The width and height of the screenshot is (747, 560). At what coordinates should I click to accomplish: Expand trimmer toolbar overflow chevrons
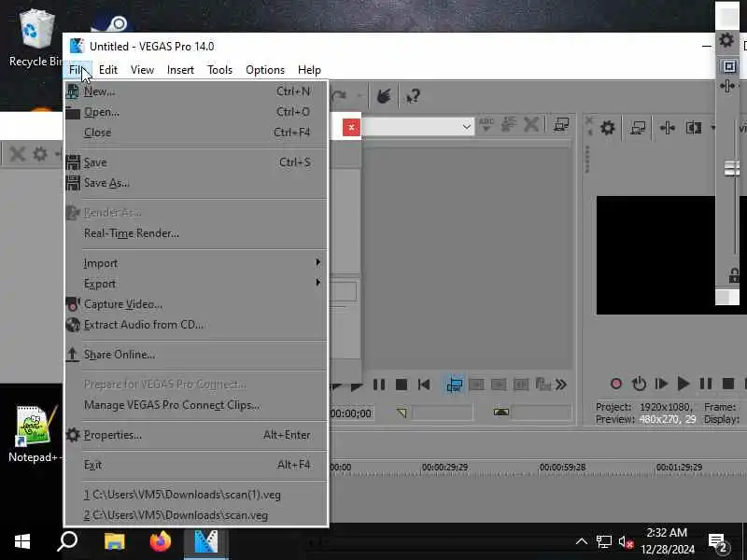click(561, 385)
